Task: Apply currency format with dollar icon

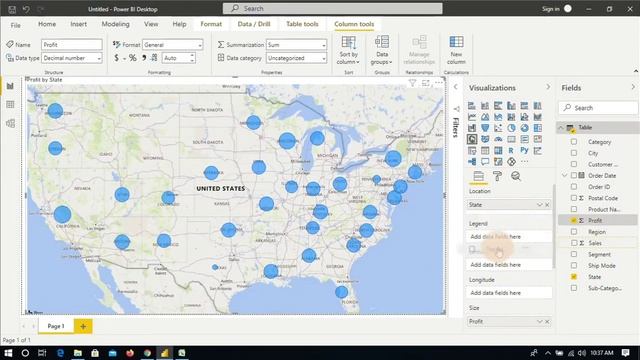Action: [x=117, y=58]
